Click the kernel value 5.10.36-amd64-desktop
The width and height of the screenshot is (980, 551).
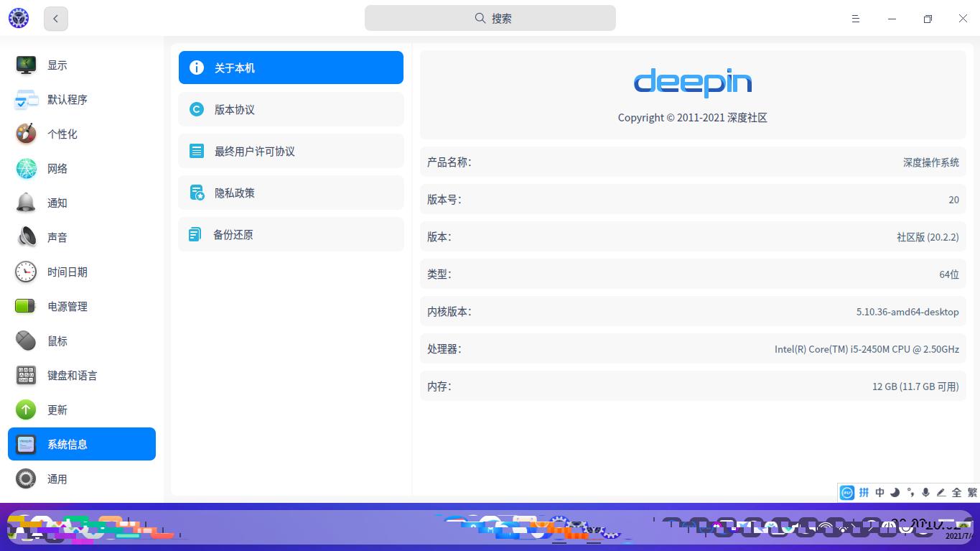(x=907, y=312)
